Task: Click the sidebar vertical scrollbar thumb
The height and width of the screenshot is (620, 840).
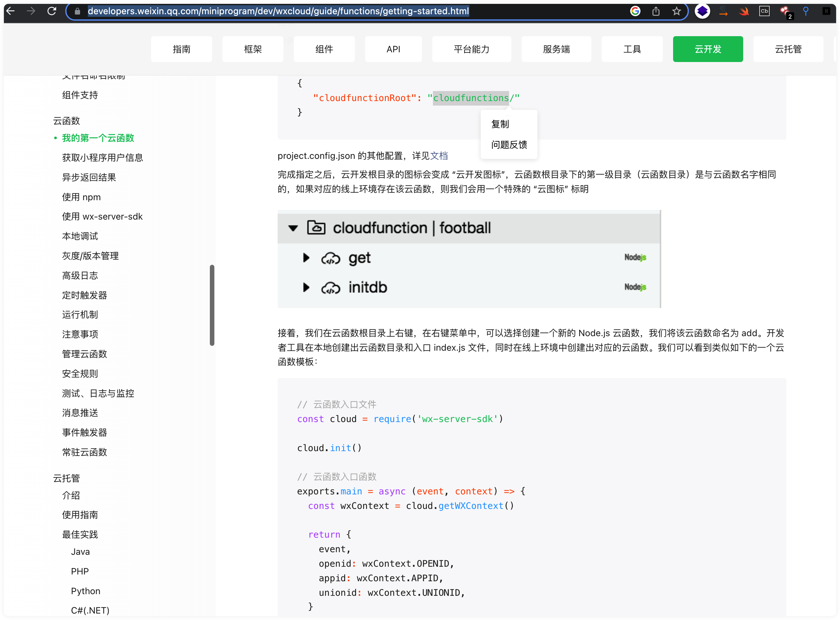Action: click(x=212, y=305)
